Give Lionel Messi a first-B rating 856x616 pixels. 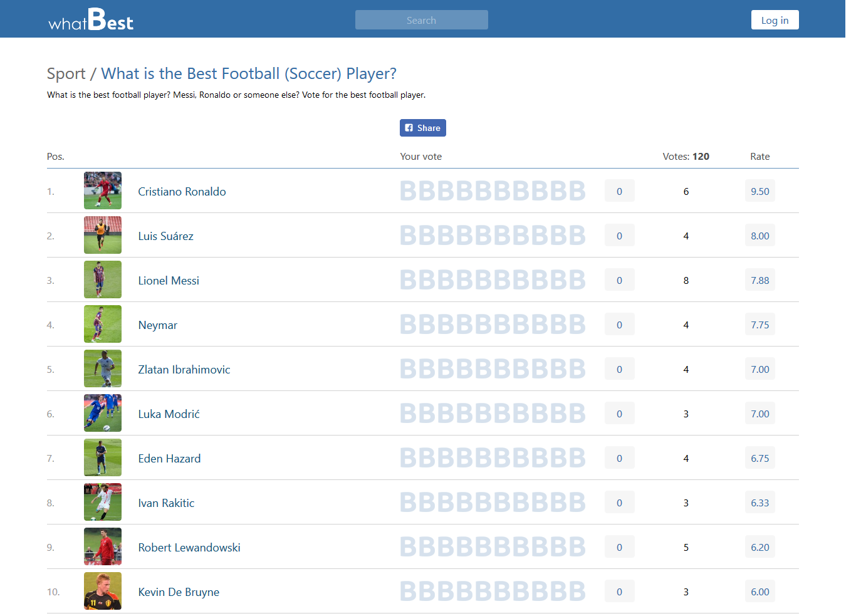pyautogui.click(x=409, y=280)
